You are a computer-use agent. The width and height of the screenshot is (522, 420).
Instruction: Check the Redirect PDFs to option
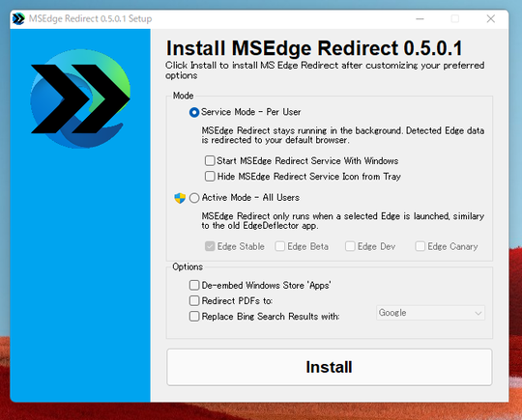pos(194,301)
